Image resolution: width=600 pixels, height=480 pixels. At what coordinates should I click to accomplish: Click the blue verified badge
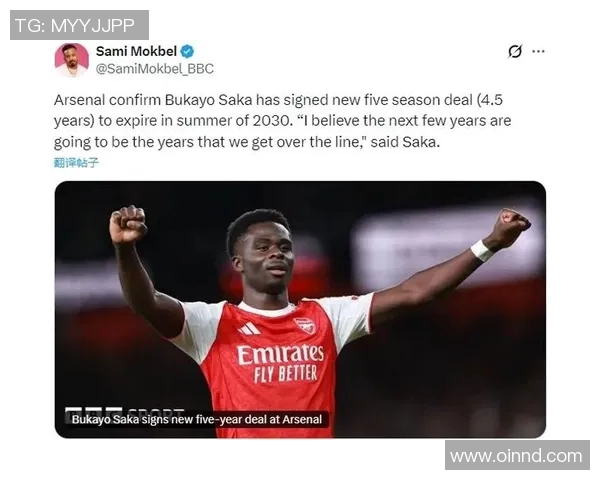[x=187, y=51]
